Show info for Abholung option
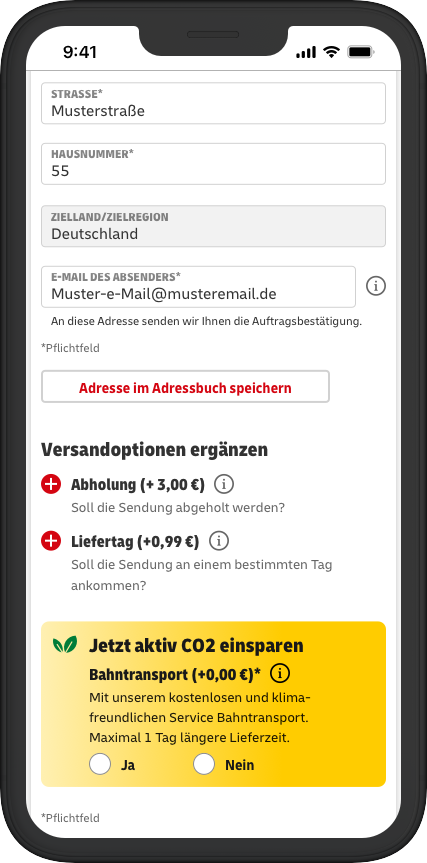 (x=223, y=484)
